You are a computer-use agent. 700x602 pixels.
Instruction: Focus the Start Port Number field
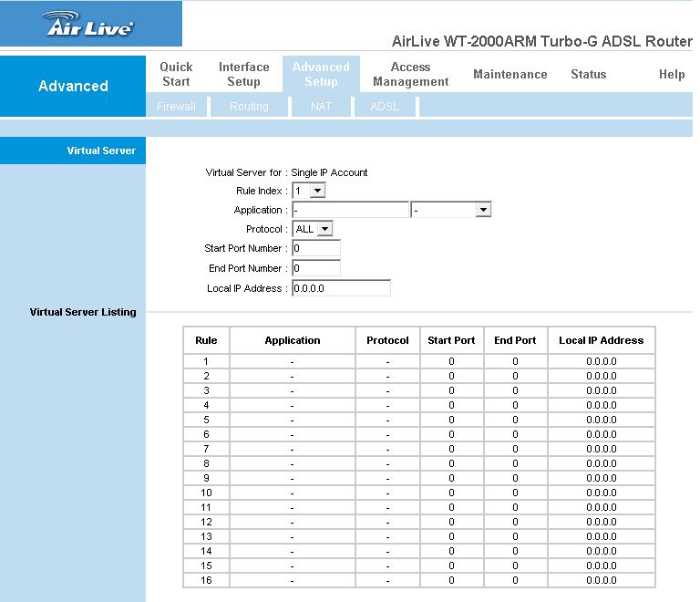pyautogui.click(x=315, y=248)
